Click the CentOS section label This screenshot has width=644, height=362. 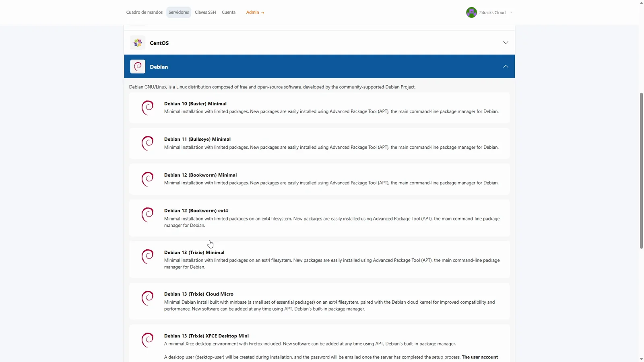[159, 43]
